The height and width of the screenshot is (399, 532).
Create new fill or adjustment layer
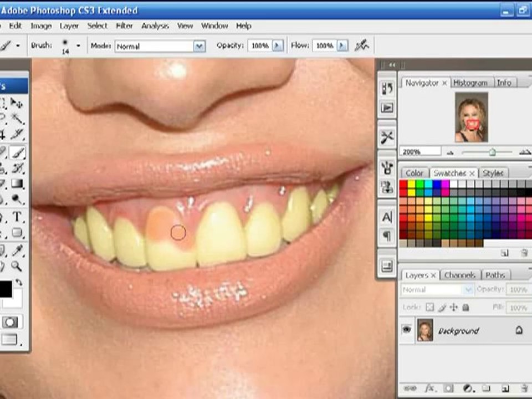pos(468,388)
